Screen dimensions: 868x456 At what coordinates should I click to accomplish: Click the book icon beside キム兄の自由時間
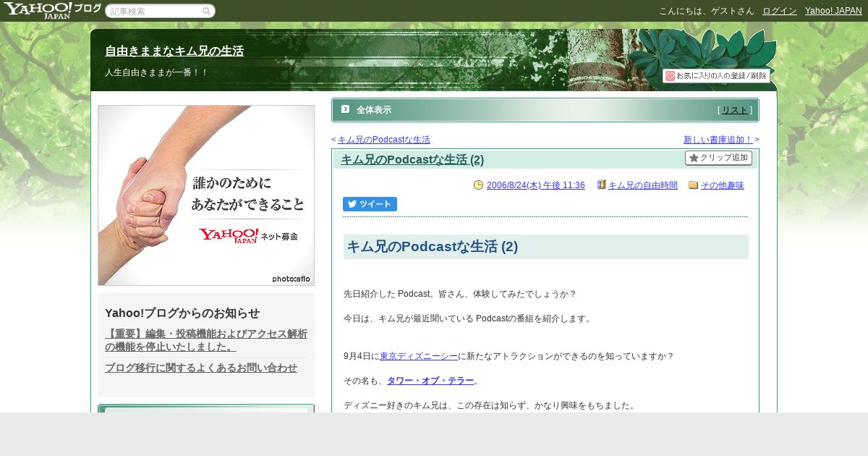[x=601, y=185]
